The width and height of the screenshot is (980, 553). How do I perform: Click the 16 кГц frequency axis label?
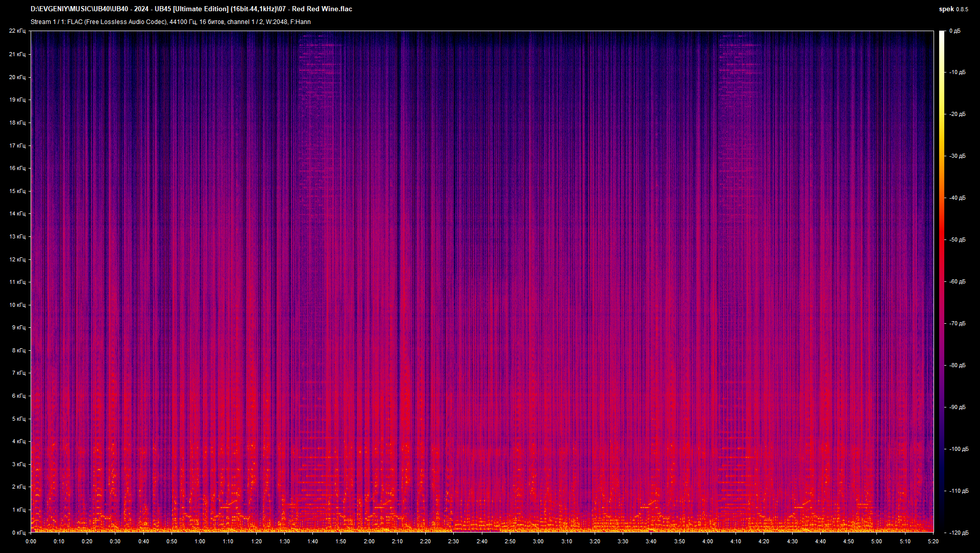click(17, 168)
